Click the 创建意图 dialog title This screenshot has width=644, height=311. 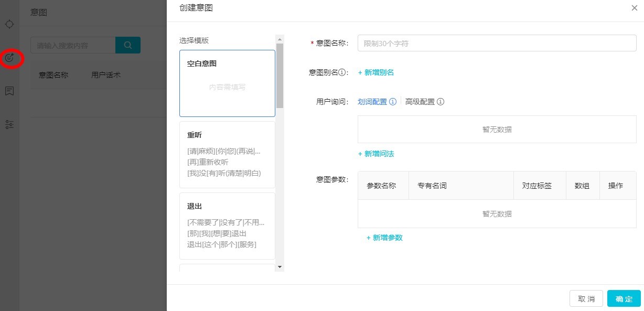[196, 7]
